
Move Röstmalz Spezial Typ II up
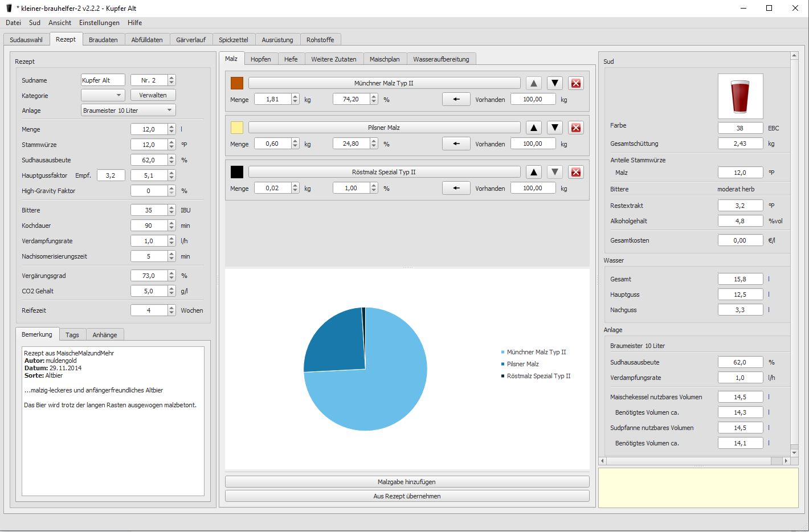coord(533,172)
